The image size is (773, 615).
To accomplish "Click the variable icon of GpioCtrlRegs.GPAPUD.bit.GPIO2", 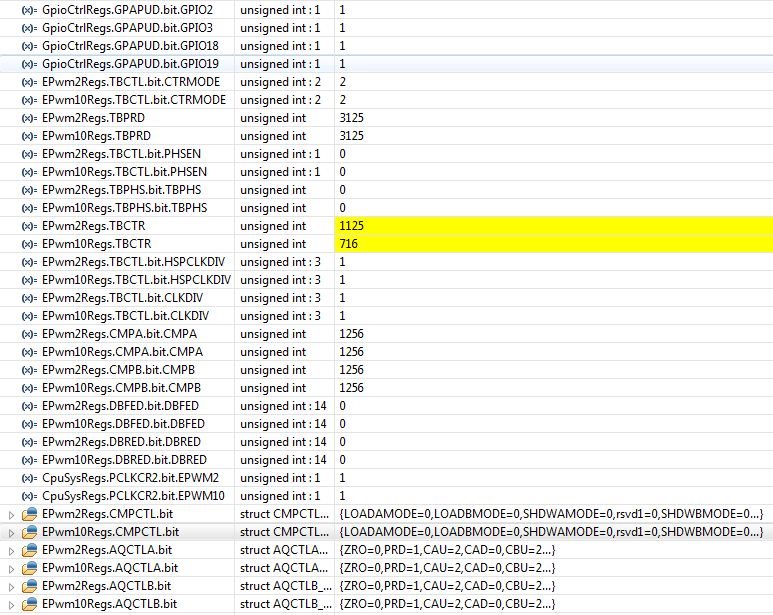I will (x=30, y=10).
